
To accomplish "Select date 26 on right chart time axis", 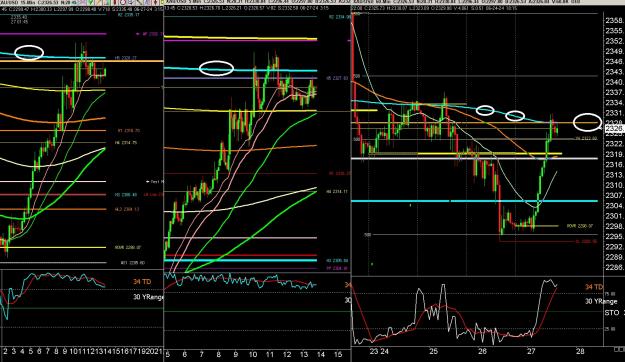I will [x=482, y=352].
